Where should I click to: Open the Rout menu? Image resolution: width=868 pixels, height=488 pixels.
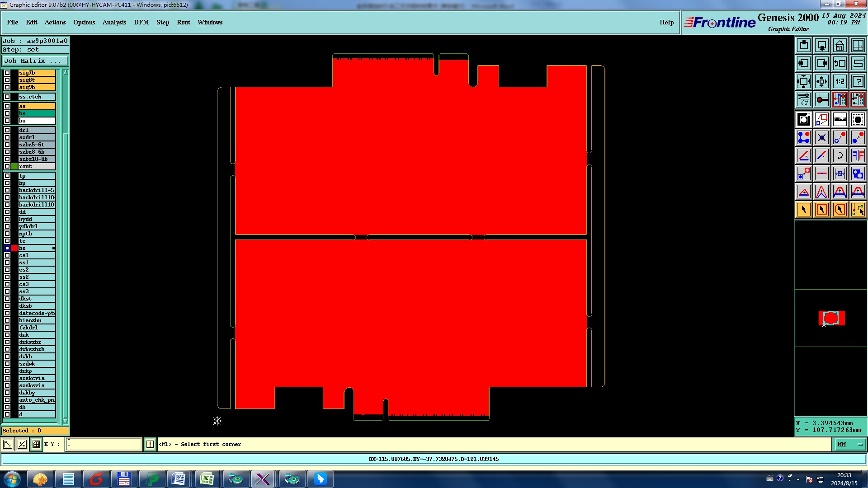184,22
